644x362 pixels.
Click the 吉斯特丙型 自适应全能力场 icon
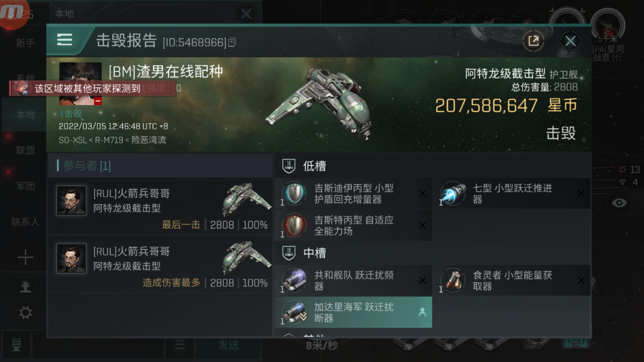tap(294, 225)
